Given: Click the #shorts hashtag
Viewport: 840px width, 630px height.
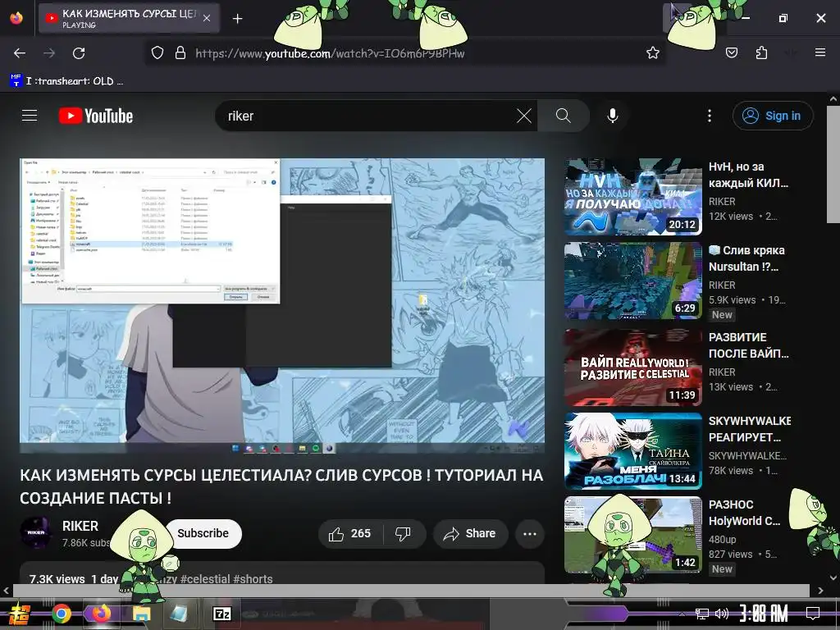Looking at the screenshot, I should point(253,579).
